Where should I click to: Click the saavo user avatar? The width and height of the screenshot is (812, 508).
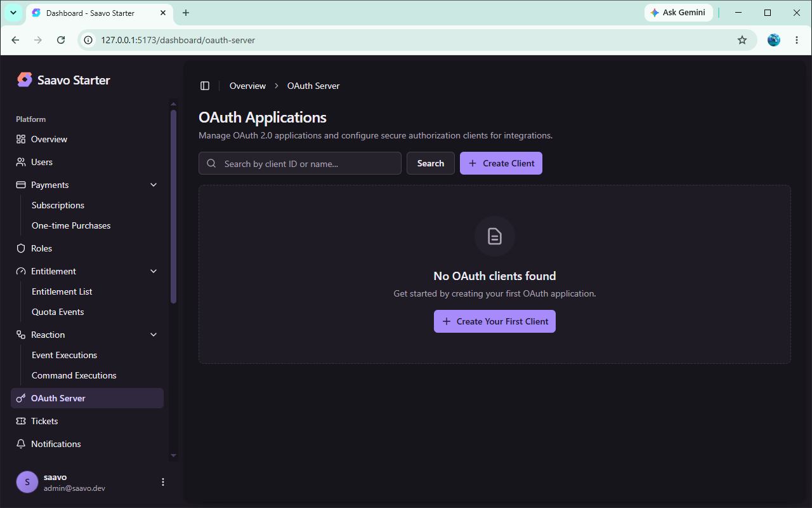[x=27, y=482]
